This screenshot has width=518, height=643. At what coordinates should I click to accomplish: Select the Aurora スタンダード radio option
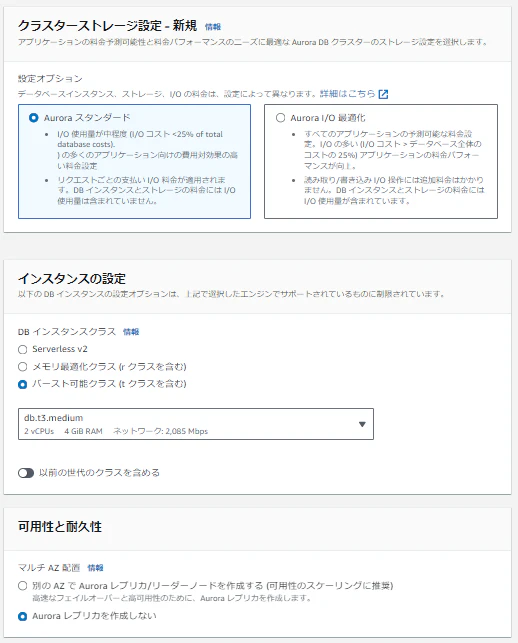point(34,118)
